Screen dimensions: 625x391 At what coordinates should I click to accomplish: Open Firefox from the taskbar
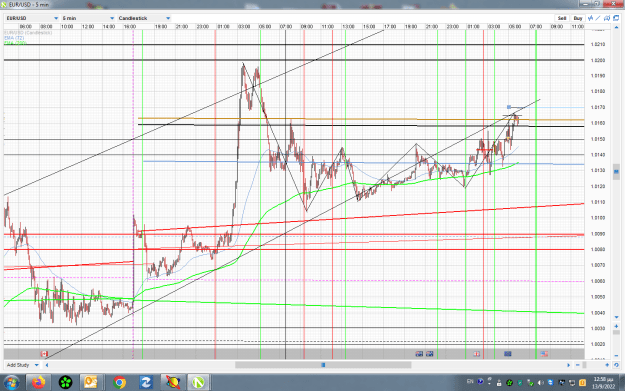pyautogui.click(x=38, y=383)
